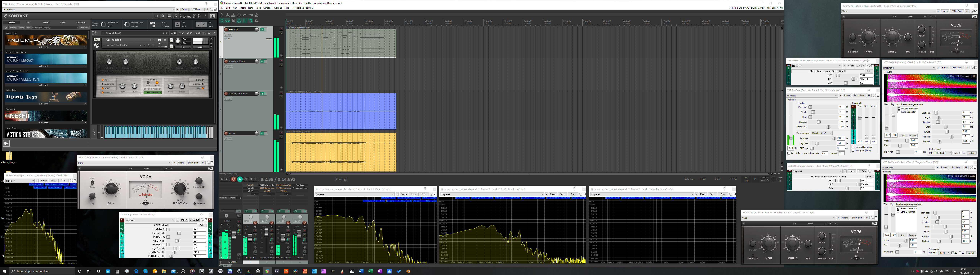The height and width of the screenshot is (275, 980).
Task: Open VC 2A Piano preset dropdown
Action: click(124, 163)
